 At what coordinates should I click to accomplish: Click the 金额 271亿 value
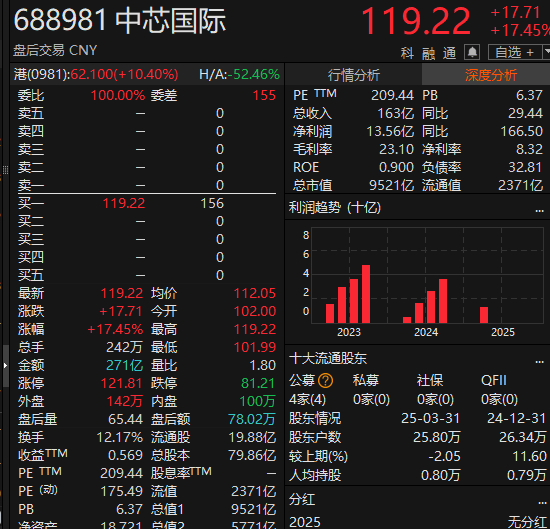pyautogui.click(x=125, y=365)
